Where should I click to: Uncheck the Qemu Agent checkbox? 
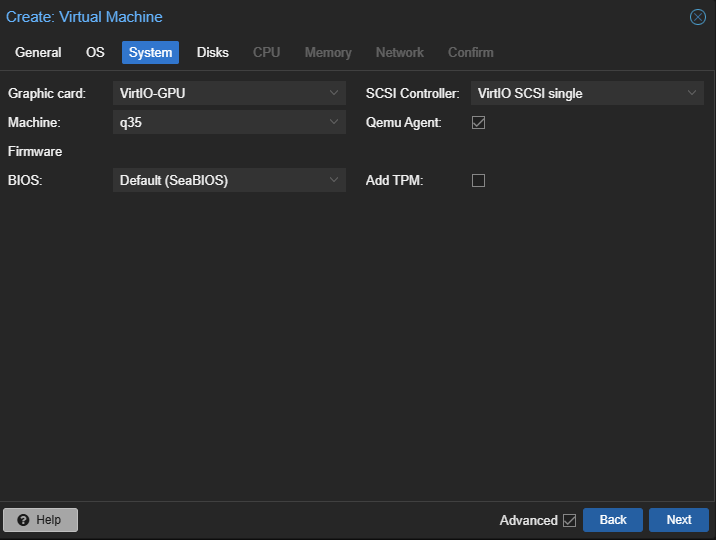pos(478,122)
